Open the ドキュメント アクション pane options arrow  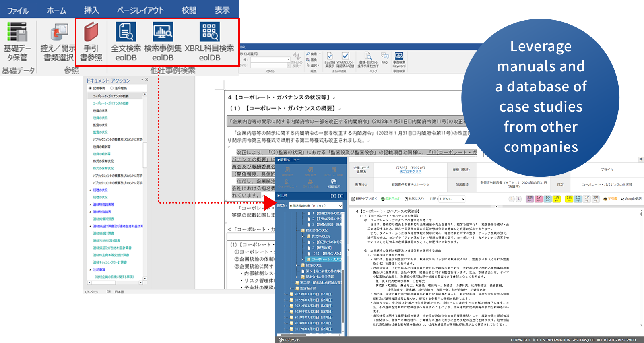tap(142, 80)
